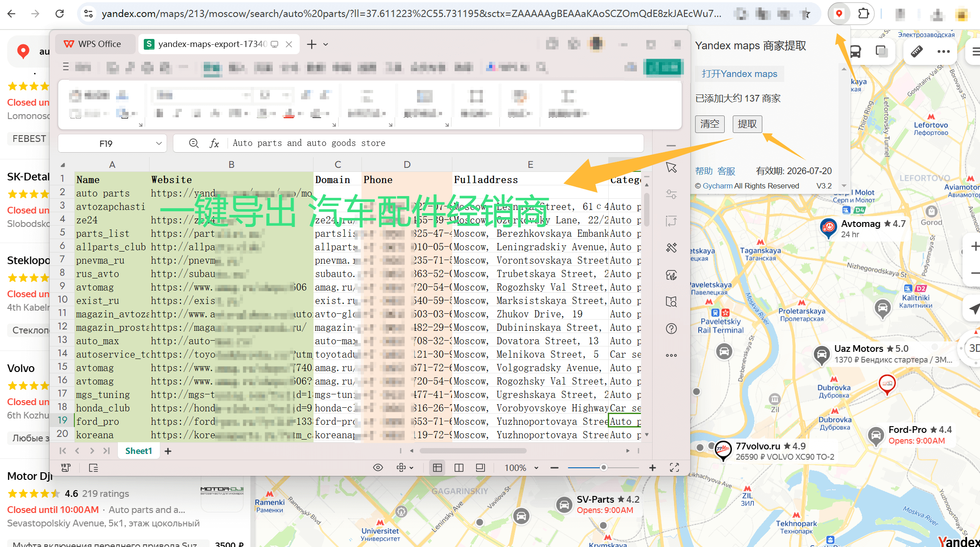The width and height of the screenshot is (980, 547).
Task: Open the cell name box dropdown
Action: point(159,143)
